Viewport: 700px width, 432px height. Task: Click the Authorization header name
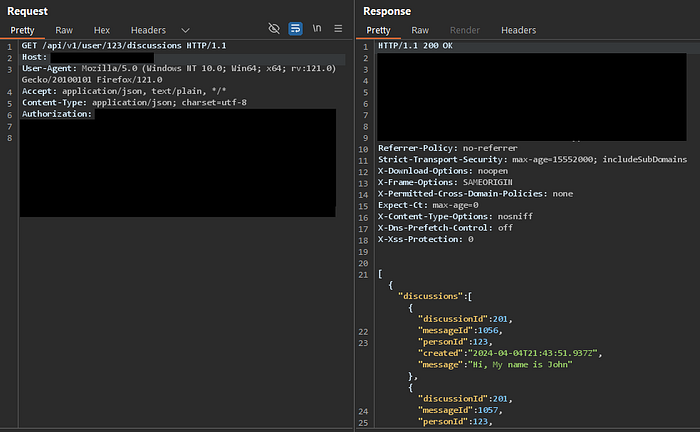tap(57, 114)
